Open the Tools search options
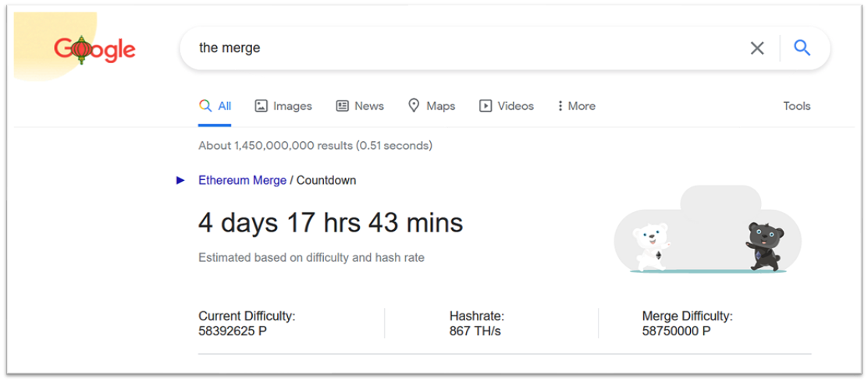 click(x=797, y=105)
